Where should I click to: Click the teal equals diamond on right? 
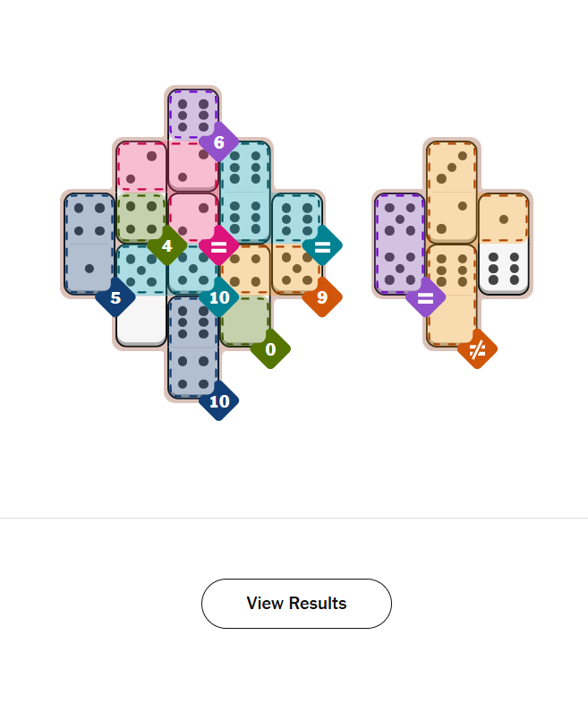coord(322,245)
